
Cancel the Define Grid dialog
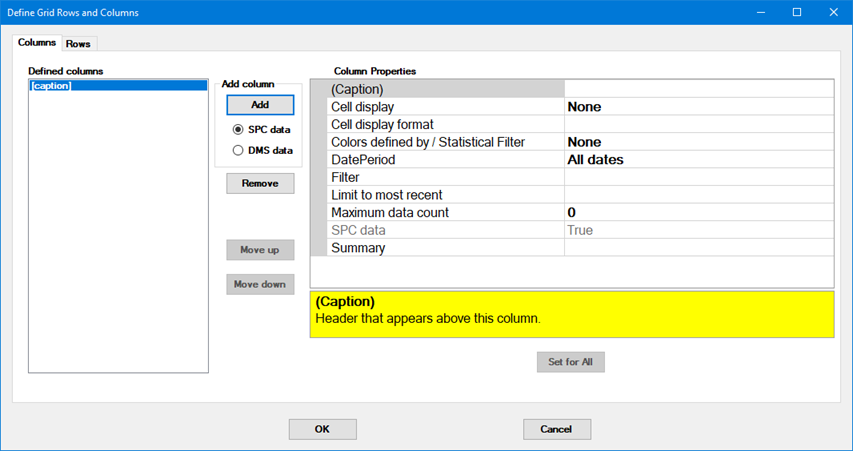(x=556, y=429)
